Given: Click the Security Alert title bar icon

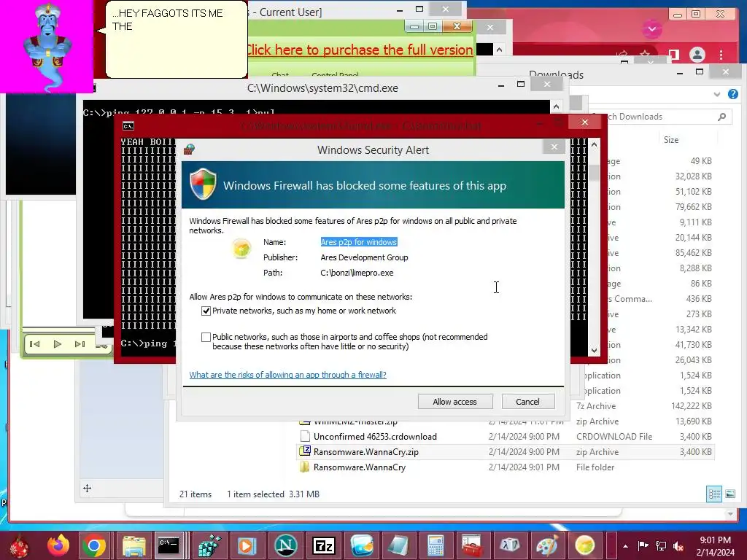Looking at the screenshot, I should click(x=189, y=149).
